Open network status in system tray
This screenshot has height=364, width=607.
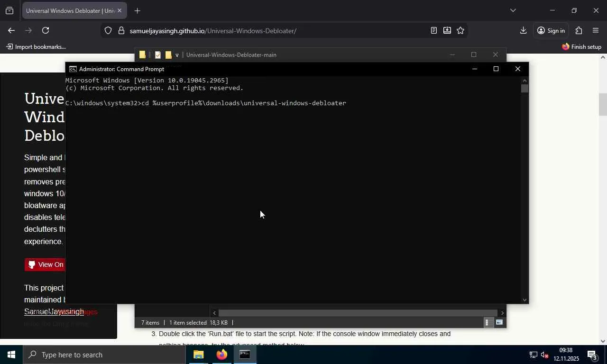tap(533, 355)
